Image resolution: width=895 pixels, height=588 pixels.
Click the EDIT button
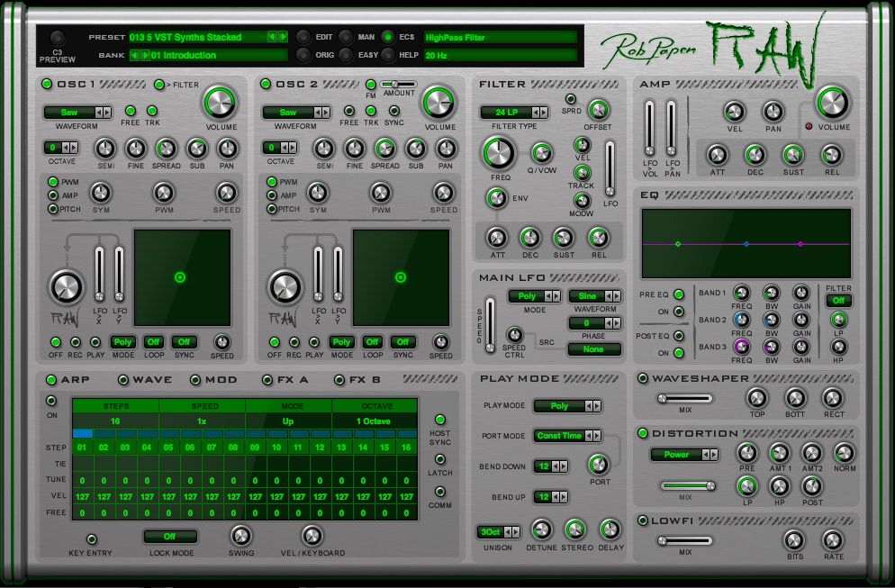tap(303, 37)
